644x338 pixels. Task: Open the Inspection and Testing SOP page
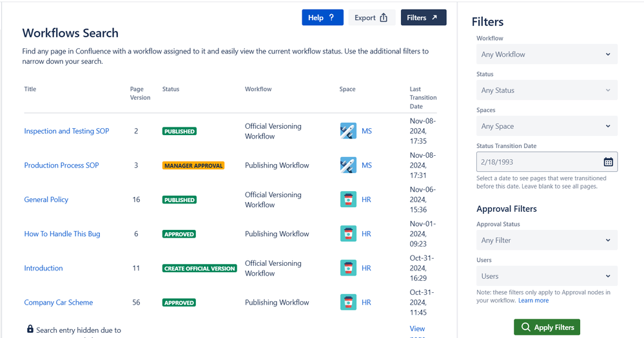tap(66, 131)
